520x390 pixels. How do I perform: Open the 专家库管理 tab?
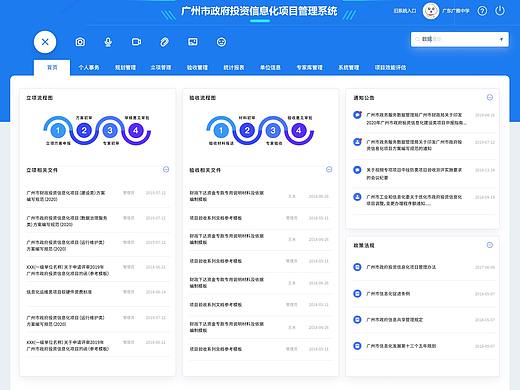tap(310, 68)
